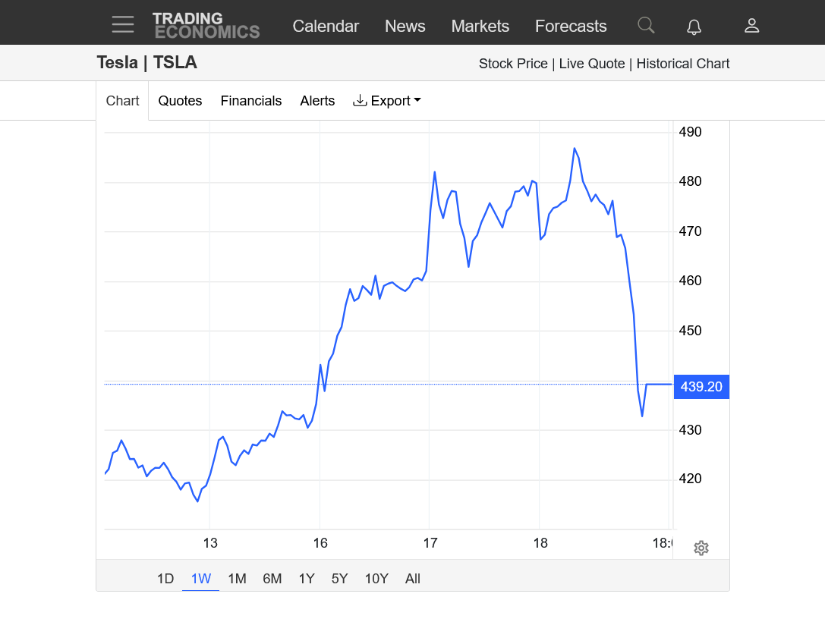Select the 1M time range
The width and height of the screenshot is (825, 644).
click(237, 579)
